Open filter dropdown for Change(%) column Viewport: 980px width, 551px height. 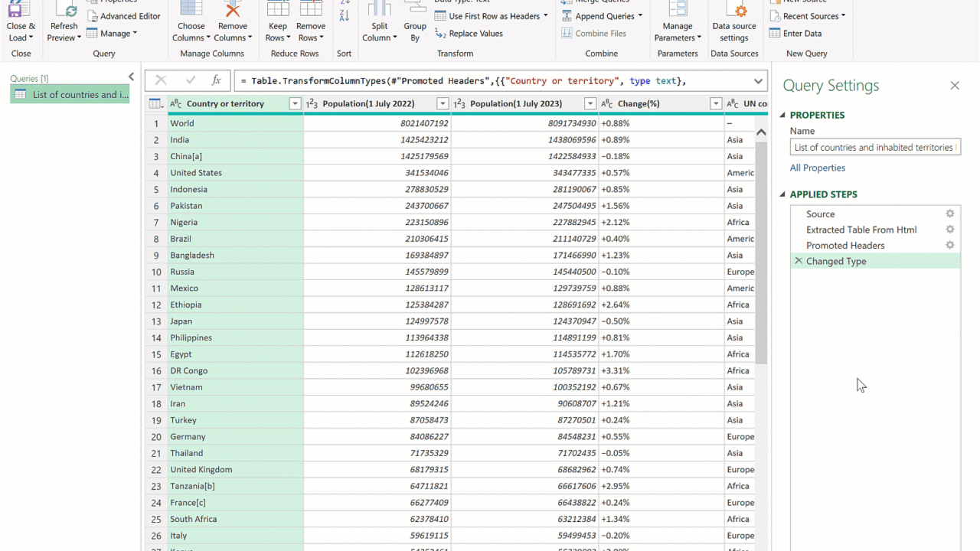pyautogui.click(x=716, y=104)
